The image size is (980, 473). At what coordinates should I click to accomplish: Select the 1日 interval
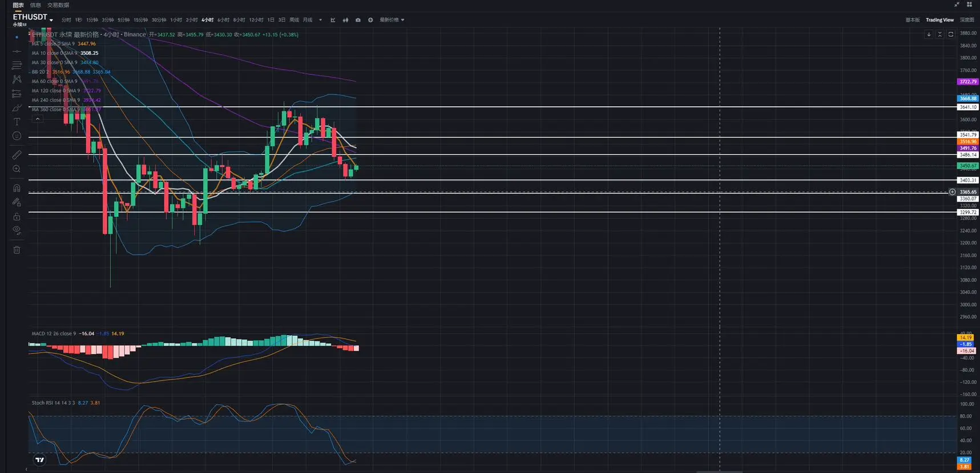pos(271,20)
